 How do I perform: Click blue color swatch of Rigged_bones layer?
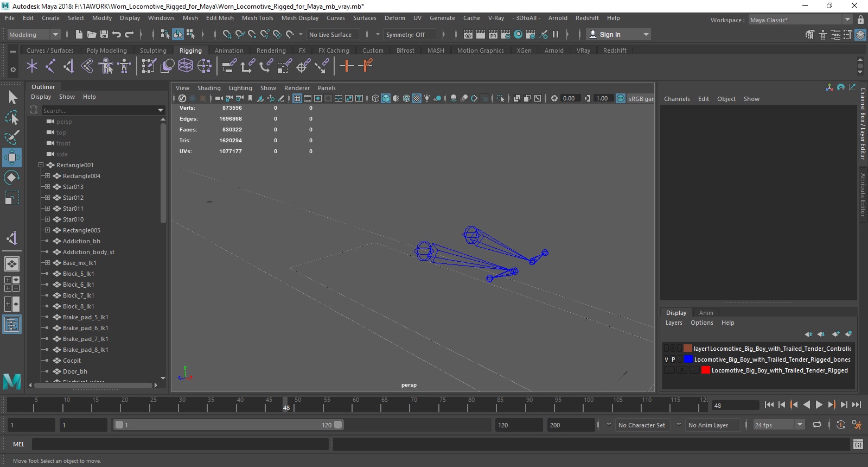688,359
